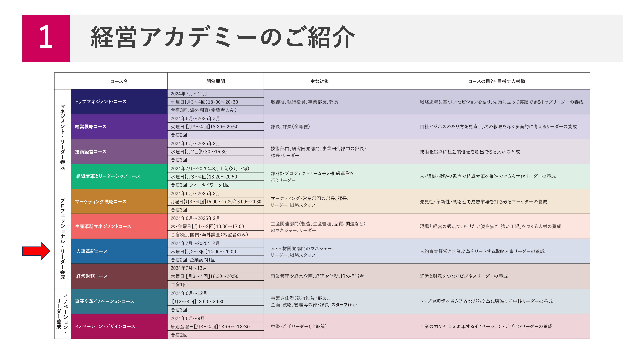Click the vertical プロフェッショナル・リーダー養成 category label

pos(63,239)
